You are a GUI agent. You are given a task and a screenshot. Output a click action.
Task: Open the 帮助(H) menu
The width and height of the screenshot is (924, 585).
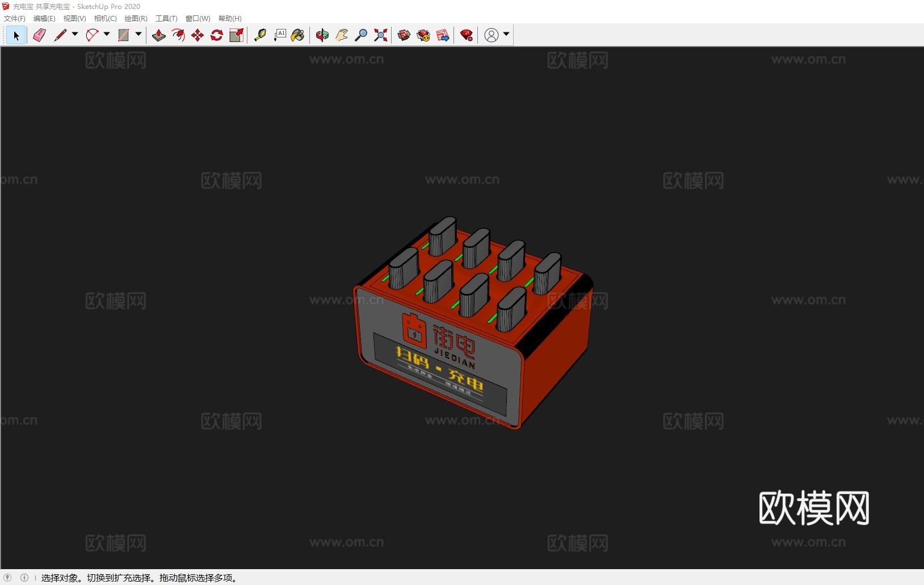pyautogui.click(x=230, y=19)
